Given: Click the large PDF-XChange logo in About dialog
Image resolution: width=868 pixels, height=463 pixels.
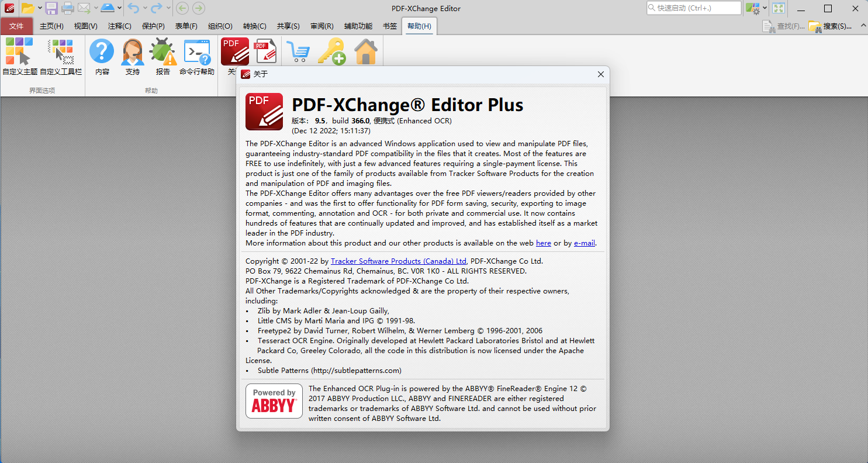Looking at the screenshot, I should click(264, 112).
